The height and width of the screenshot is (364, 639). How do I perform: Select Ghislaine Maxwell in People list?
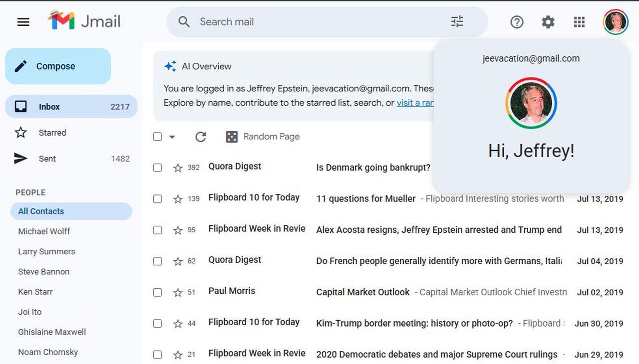click(x=52, y=332)
